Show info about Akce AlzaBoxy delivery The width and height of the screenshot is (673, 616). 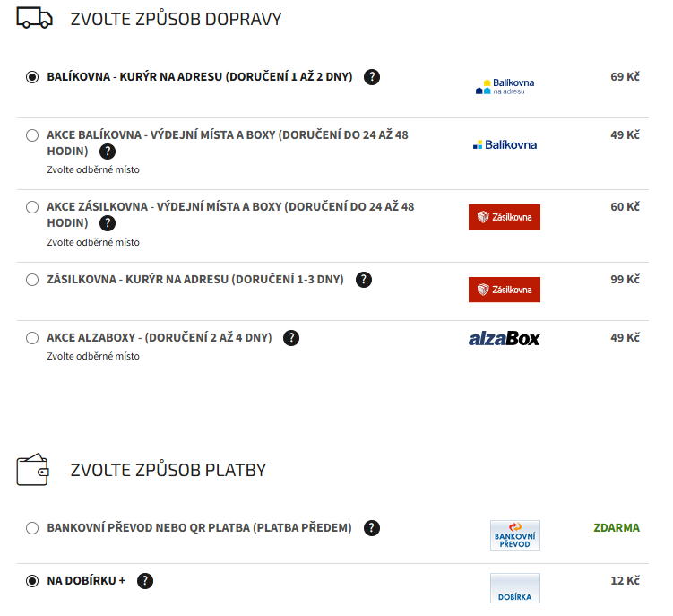tap(291, 338)
